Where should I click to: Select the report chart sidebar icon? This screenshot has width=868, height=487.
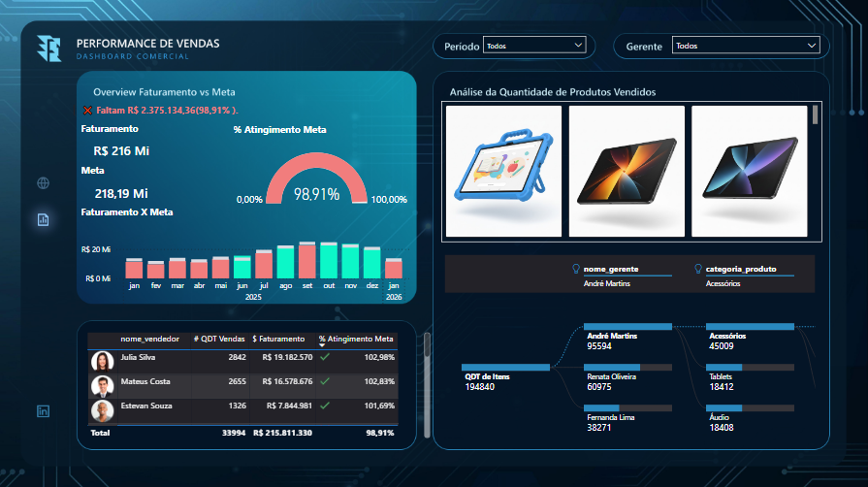click(x=44, y=219)
